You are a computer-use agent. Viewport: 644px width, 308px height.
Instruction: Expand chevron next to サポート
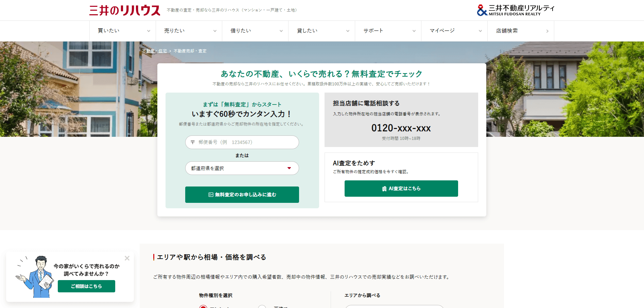[x=414, y=31]
